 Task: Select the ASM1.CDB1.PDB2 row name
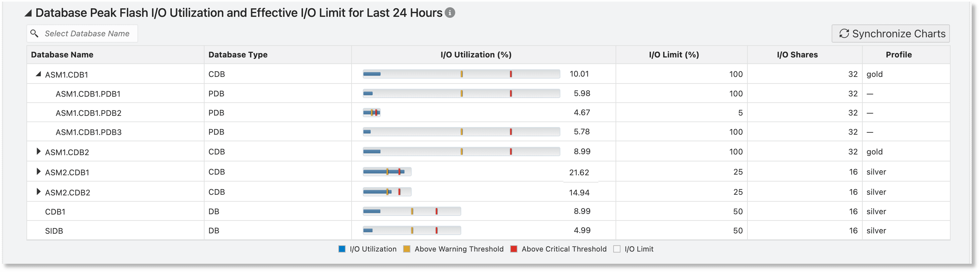tap(88, 113)
